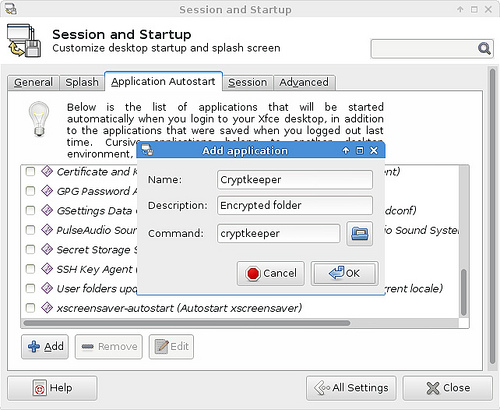This screenshot has height=410, width=500.
Task: Click the xscreensaver-autostart diamond icon
Action: pyautogui.click(x=47, y=307)
